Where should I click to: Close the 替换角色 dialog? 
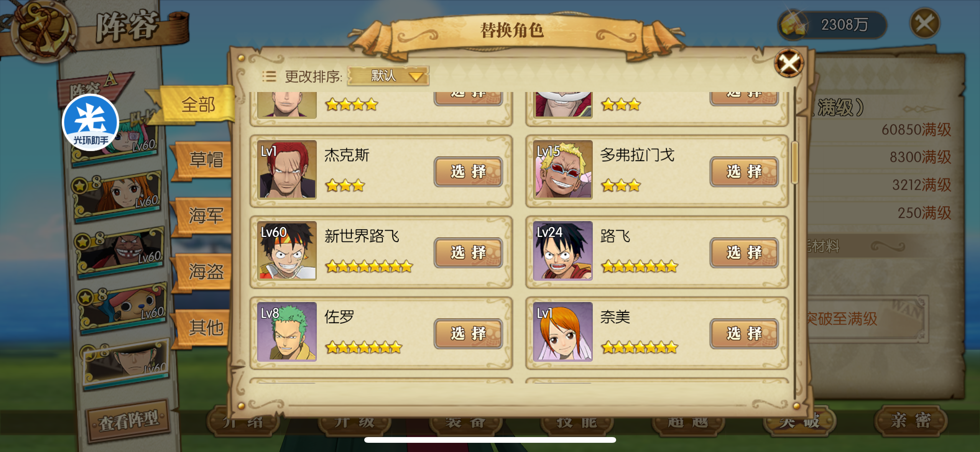pos(789,63)
